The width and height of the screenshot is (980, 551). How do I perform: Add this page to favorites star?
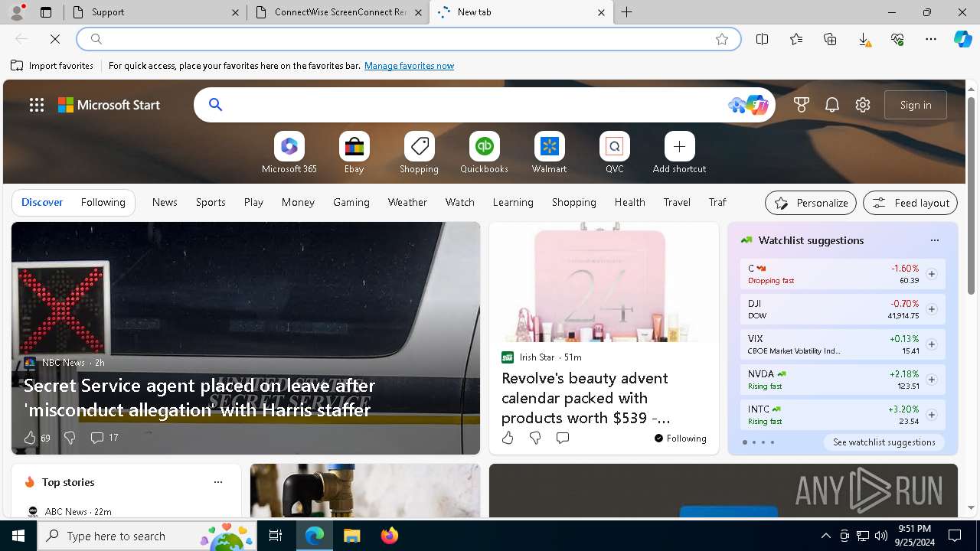click(x=721, y=39)
